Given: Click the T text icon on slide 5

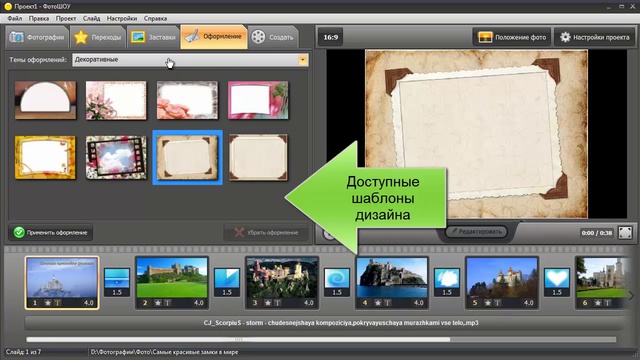Looking at the screenshot, I should click(498, 303).
